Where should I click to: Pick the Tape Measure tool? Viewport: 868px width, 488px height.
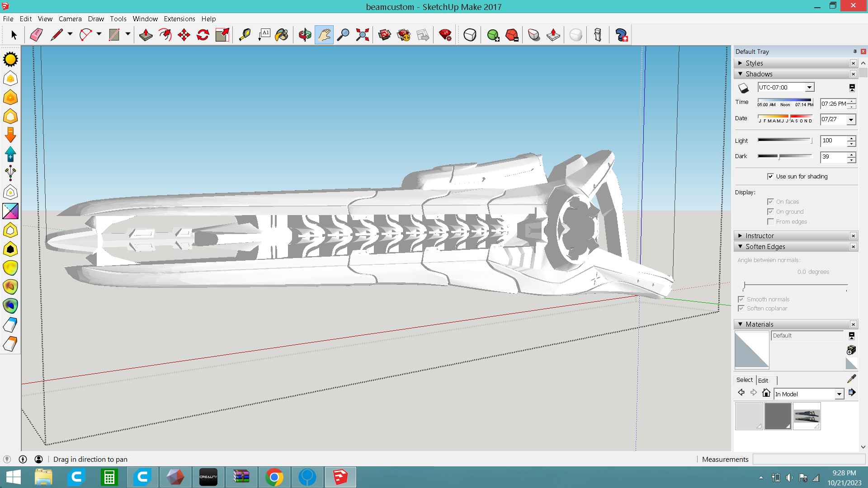click(245, 35)
